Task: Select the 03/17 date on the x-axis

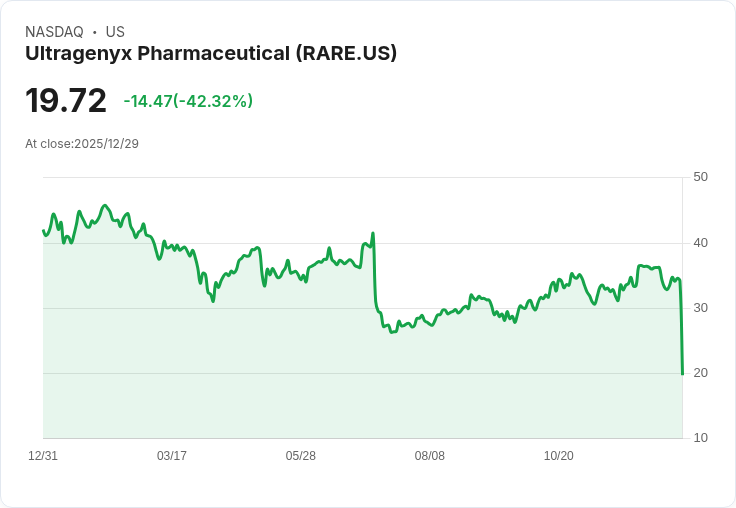Action: click(x=172, y=455)
